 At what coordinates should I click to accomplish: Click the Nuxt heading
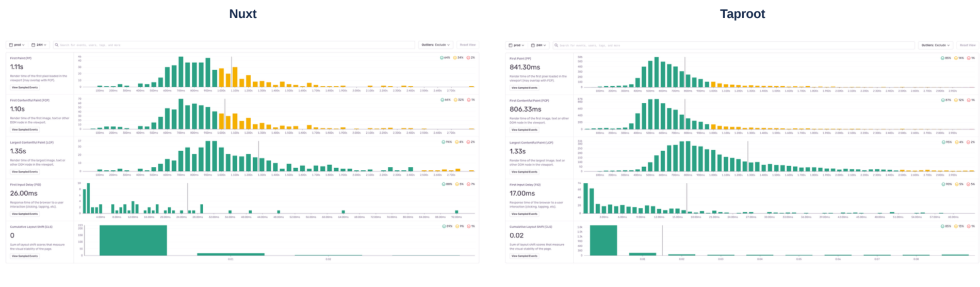point(243,14)
